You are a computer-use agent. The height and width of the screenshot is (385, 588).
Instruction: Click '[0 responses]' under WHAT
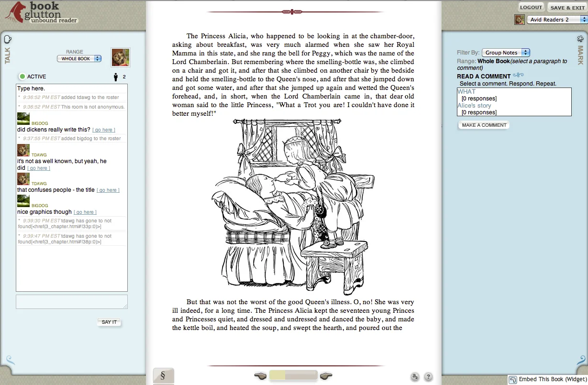[479, 99]
